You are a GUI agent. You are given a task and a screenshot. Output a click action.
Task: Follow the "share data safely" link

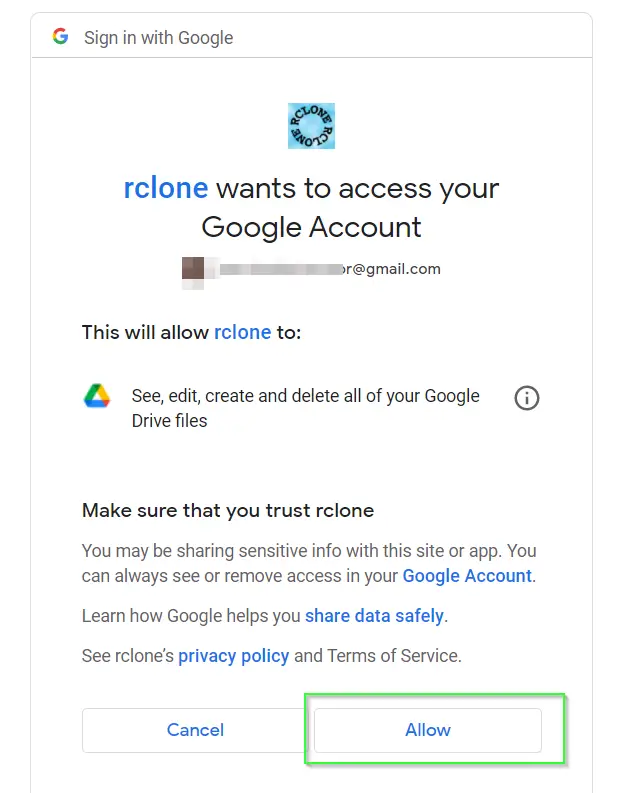(x=374, y=616)
